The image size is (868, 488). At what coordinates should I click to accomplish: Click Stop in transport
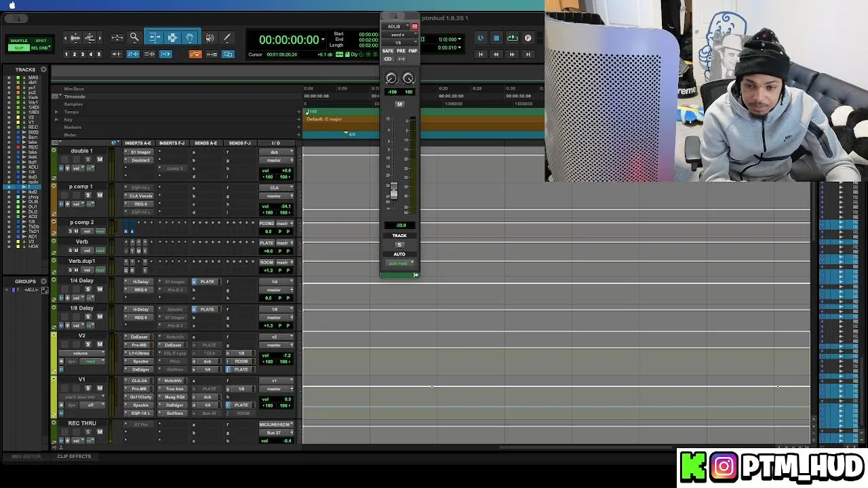pos(496,39)
